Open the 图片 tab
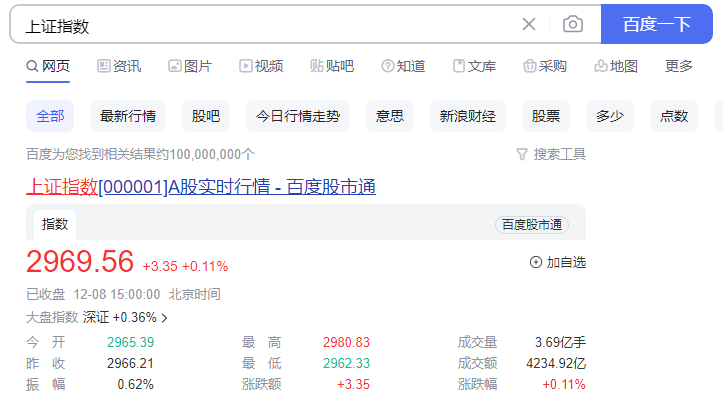723x403 pixels. [190, 66]
